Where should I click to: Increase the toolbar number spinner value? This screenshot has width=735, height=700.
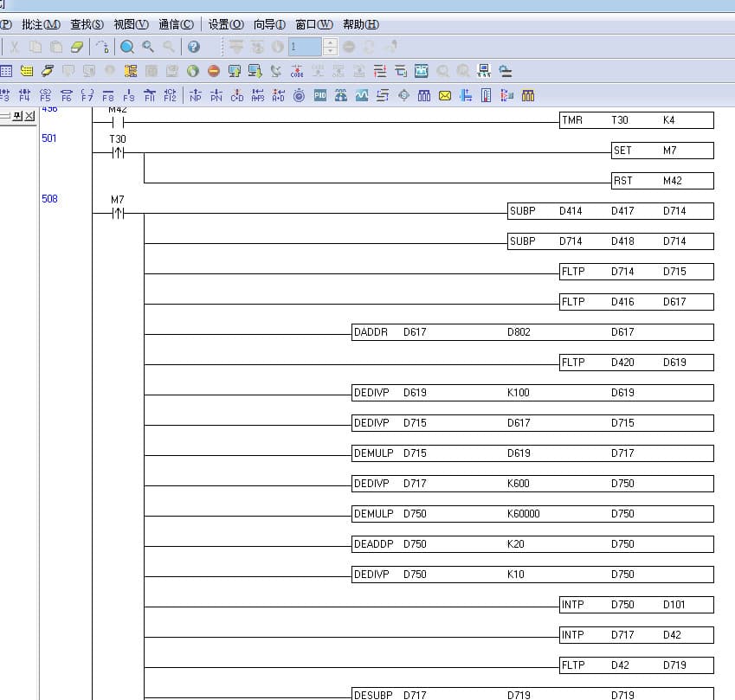tap(329, 42)
